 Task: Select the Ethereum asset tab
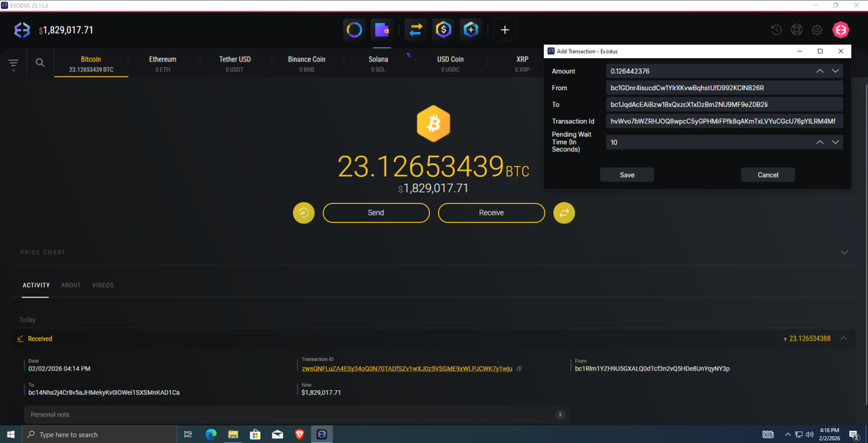coord(163,64)
